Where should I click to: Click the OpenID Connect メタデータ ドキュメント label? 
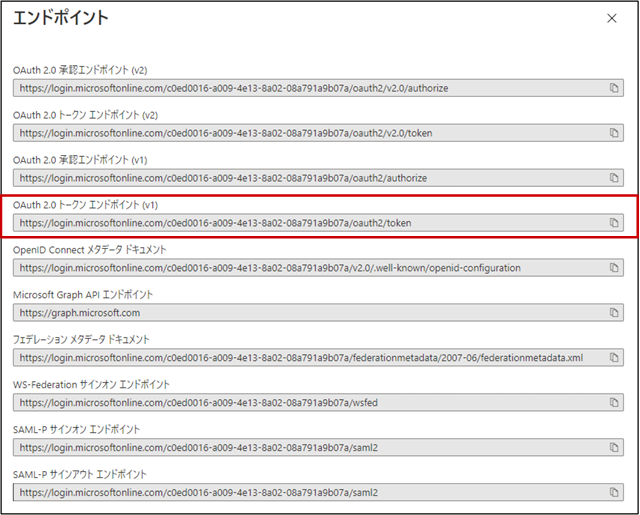(x=90, y=250)
